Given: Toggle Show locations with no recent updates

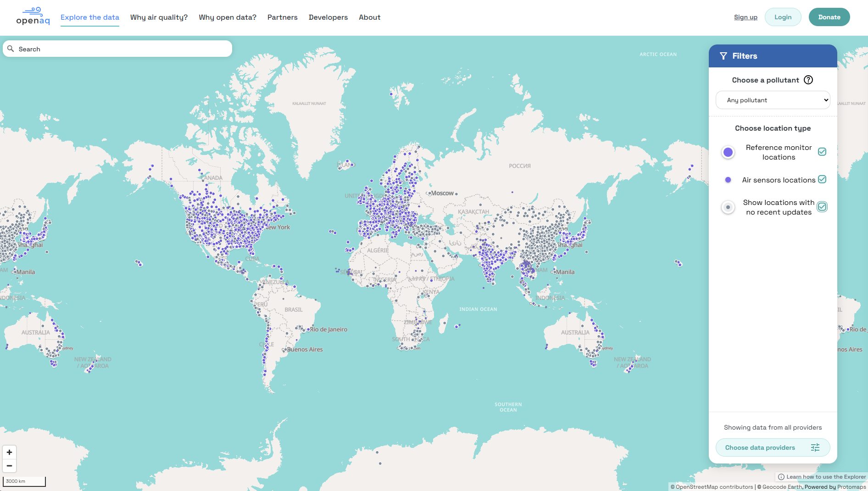Looking at the screenshot, I should (822, 207).
